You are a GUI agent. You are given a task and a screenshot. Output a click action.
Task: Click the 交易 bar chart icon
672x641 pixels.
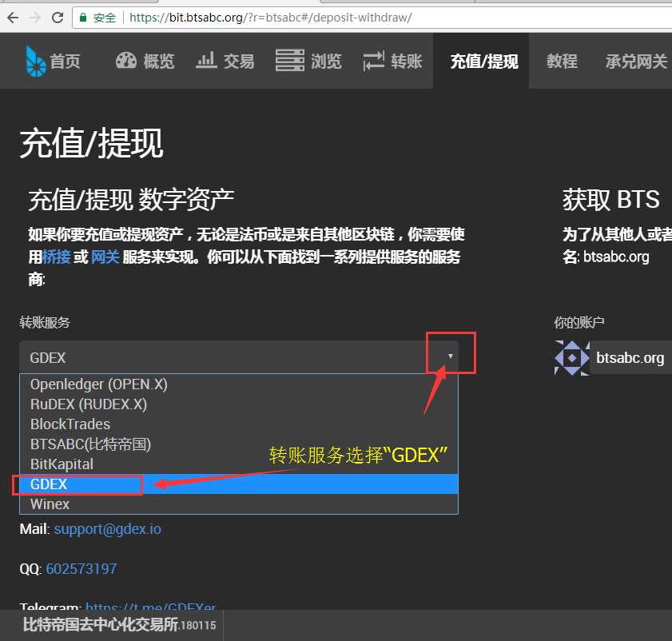tap(206, 61)
